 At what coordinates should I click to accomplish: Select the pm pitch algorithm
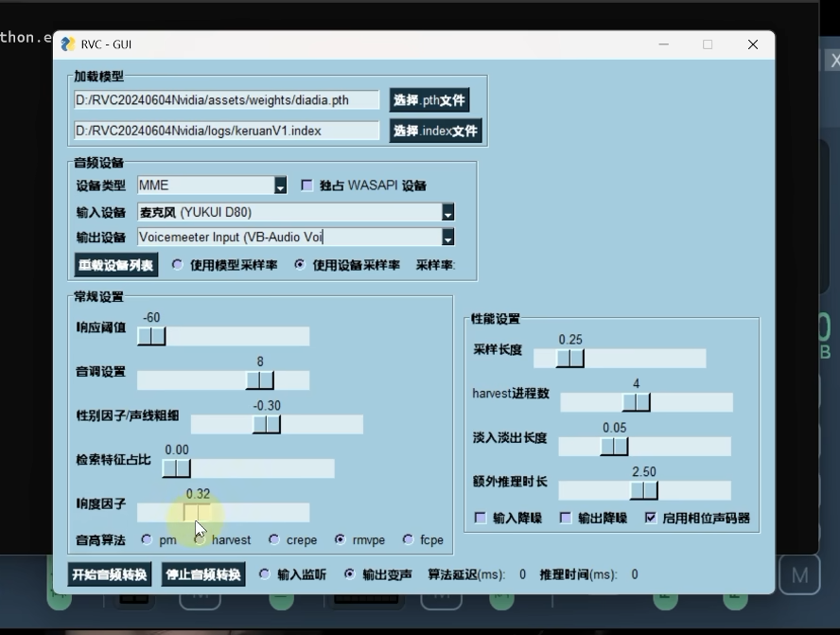147,539
